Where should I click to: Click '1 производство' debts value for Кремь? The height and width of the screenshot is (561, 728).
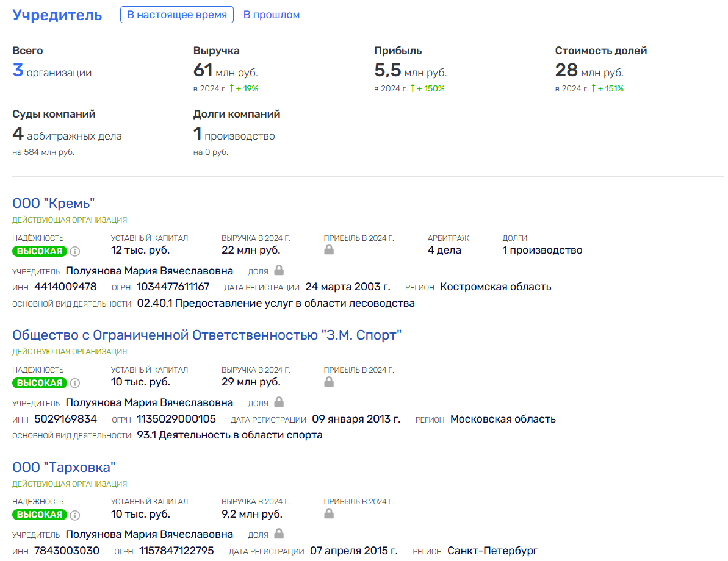(x=542, y=250)
